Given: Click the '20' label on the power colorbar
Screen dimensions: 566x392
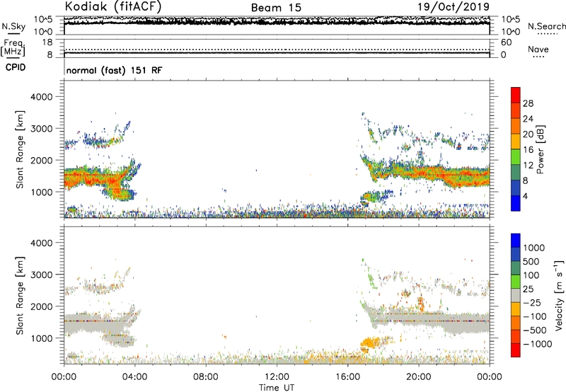Looking at the screenshot, I should (528, 134).
